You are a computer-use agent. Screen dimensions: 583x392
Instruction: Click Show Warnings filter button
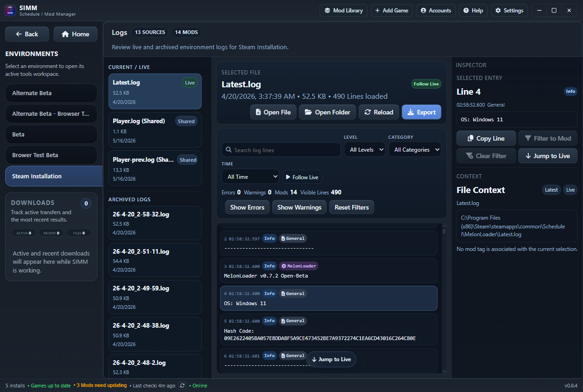[299, 207]
